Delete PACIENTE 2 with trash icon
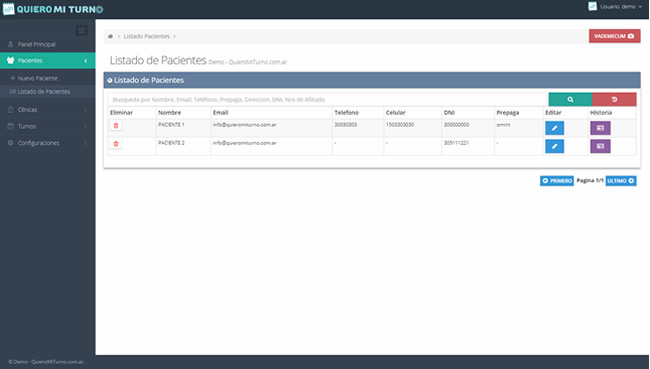Viewport: 650px width, 369px height. point(116,144)
